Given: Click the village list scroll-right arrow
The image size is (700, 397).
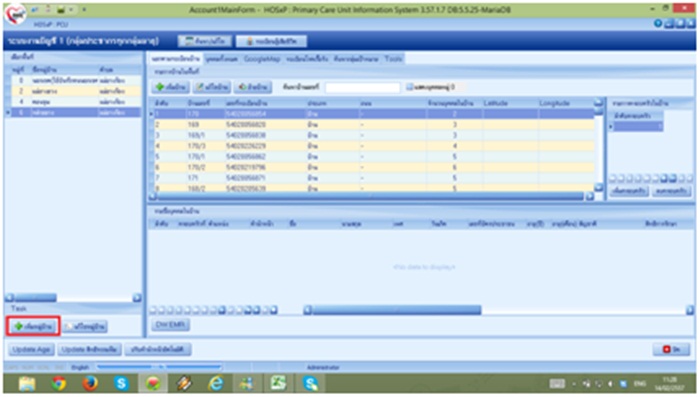Looking at the screenshot, I should click(x=137, y=297).
